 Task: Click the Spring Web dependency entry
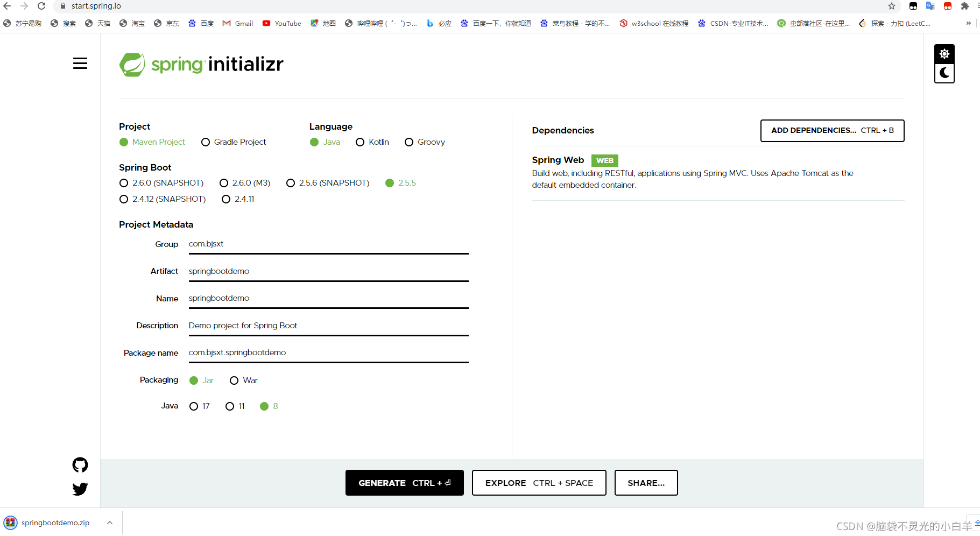pyautogui.click(x=718, y=172)
